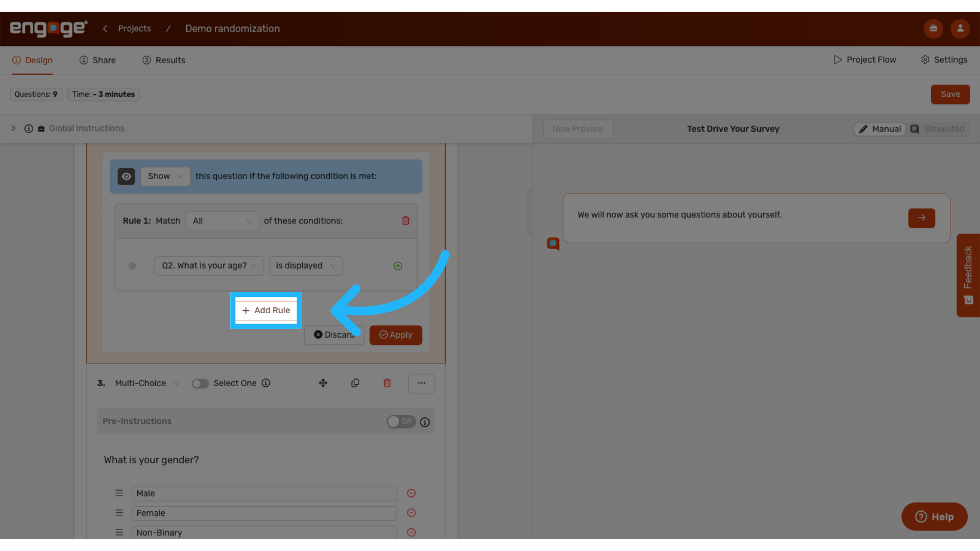The image size is (980, 551).
Task: Click the Add Rule button
Action: (x=266, y=310)
